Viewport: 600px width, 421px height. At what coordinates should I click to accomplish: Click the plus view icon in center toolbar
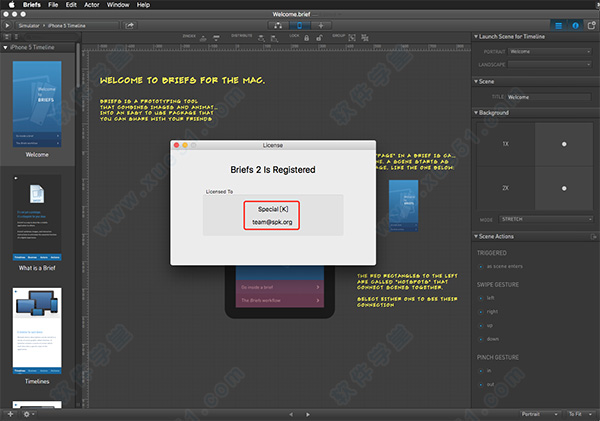(321, 25)
